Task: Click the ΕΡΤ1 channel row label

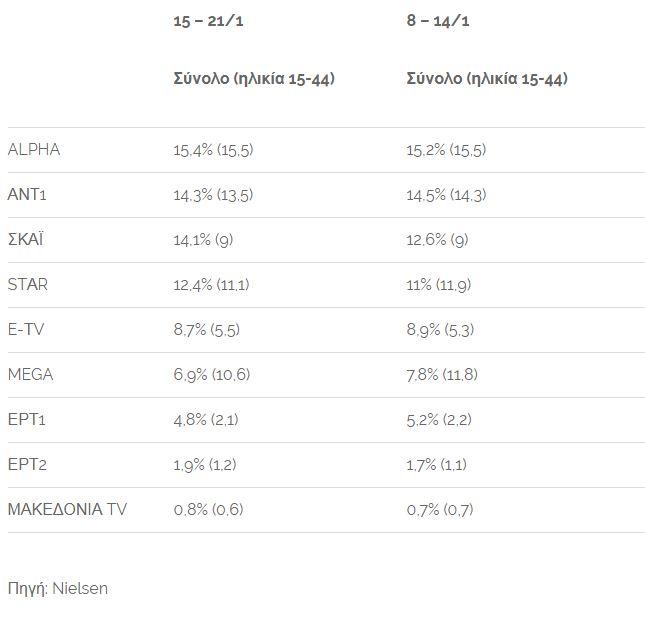Action: (27, 420)
